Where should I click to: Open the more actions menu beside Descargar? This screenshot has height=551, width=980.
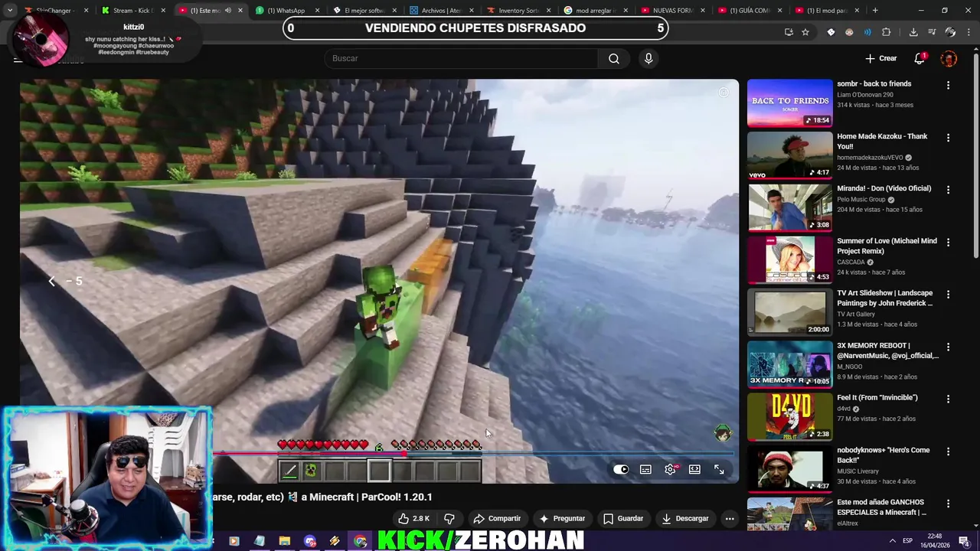[730, 519]
